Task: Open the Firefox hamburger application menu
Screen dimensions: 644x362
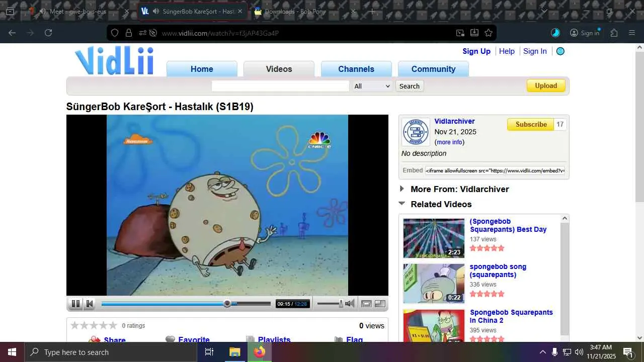Action: click(632, 33)
